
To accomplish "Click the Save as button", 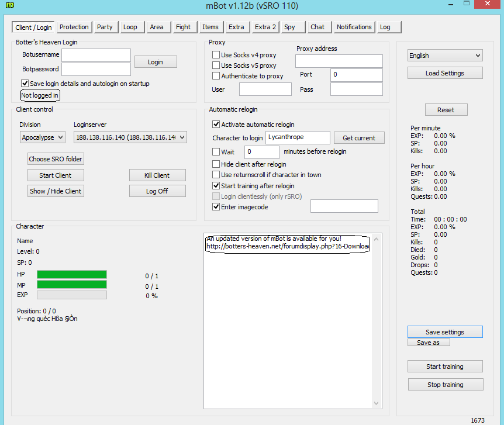I will 429,343.
